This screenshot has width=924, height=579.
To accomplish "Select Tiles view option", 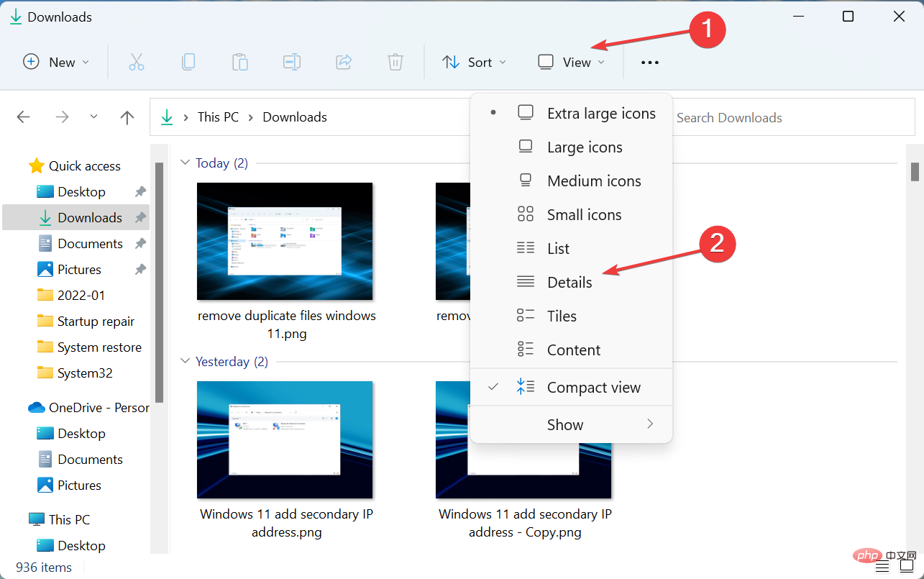I will point(571,316).
